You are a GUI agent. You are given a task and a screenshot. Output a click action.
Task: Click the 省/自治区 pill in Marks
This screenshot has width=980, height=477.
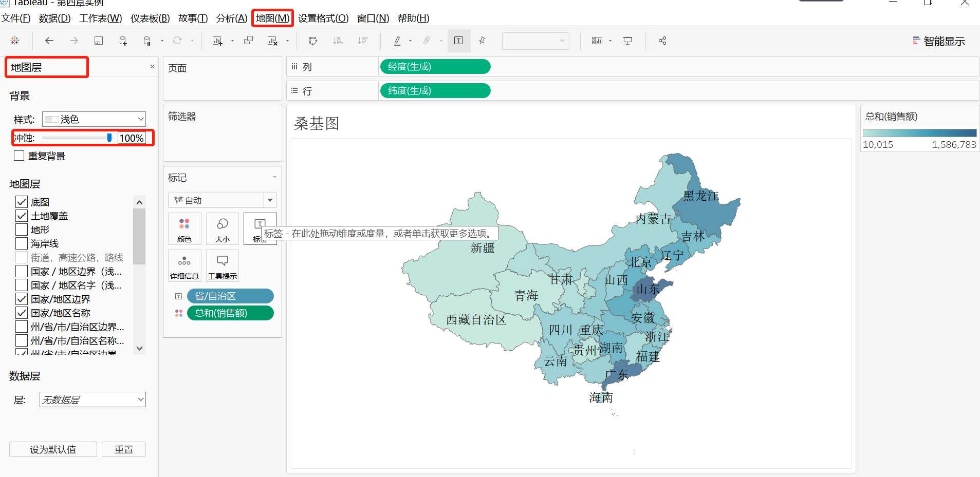230,296
